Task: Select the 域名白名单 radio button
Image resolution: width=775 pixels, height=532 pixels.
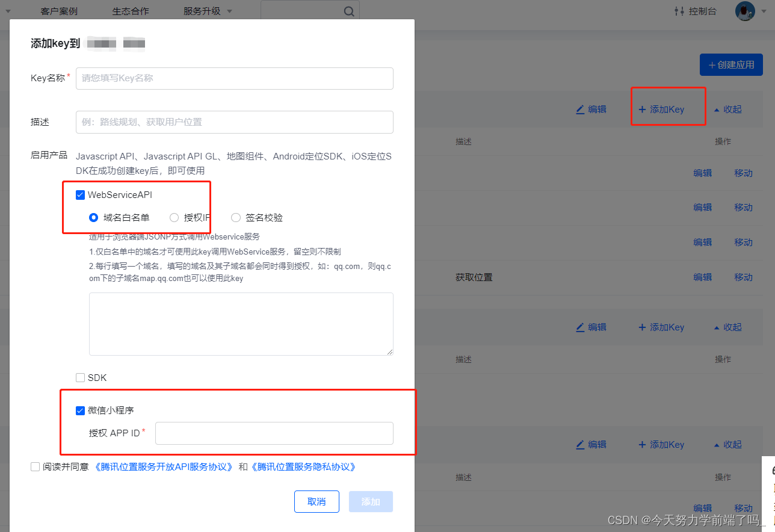Action: coord(93,218)
